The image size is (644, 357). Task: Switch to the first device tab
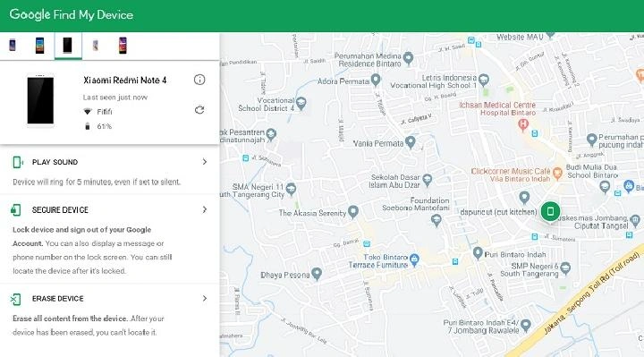click(x=13, y=46)
